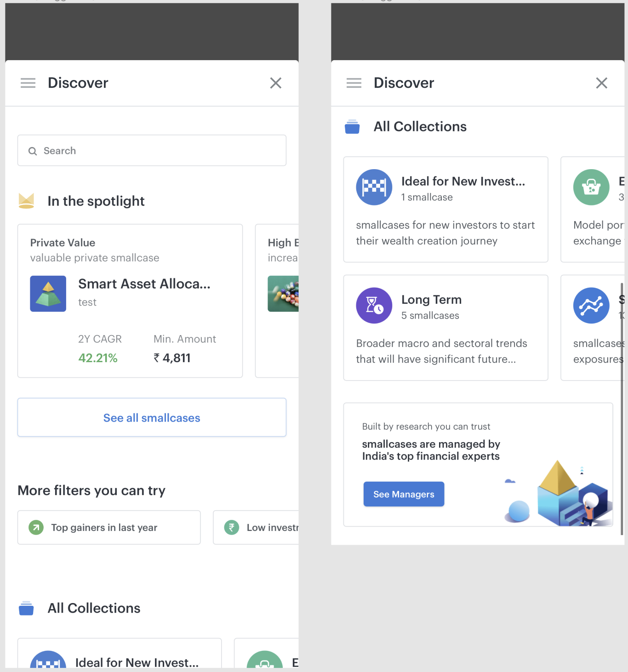628x672 pixels.
Task: Click folder icon beside right All Collections heading
Action: tap(352, 126)
